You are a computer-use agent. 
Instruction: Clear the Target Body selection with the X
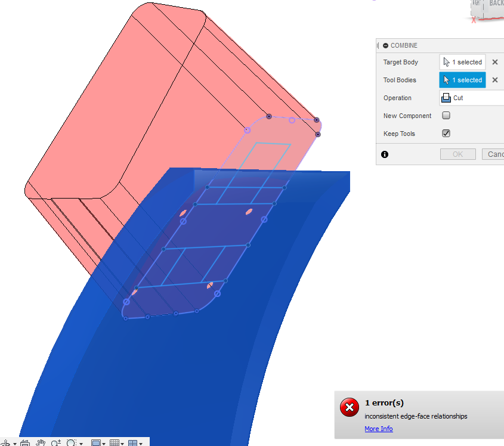click(494, 62)
